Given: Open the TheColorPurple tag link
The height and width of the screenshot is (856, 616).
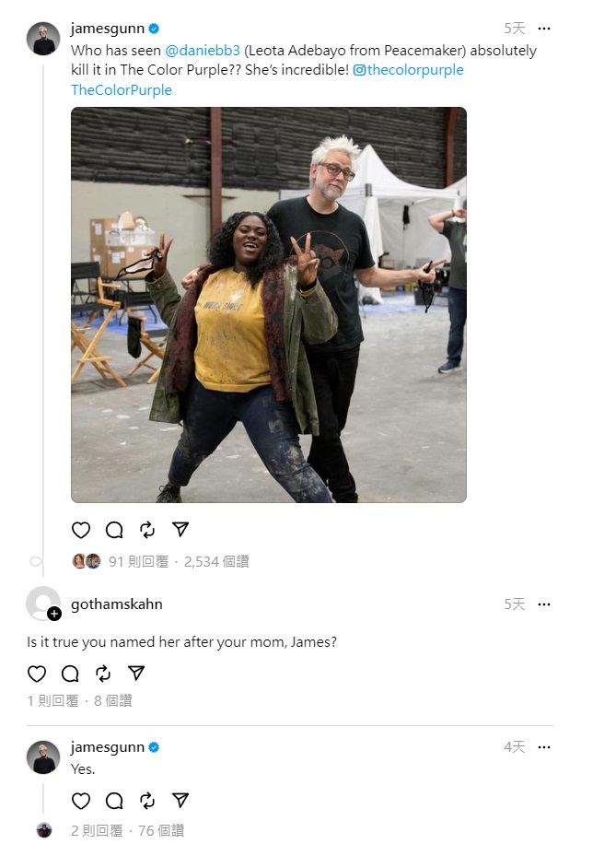Looking at the screenshot, I should pos(122,90).
